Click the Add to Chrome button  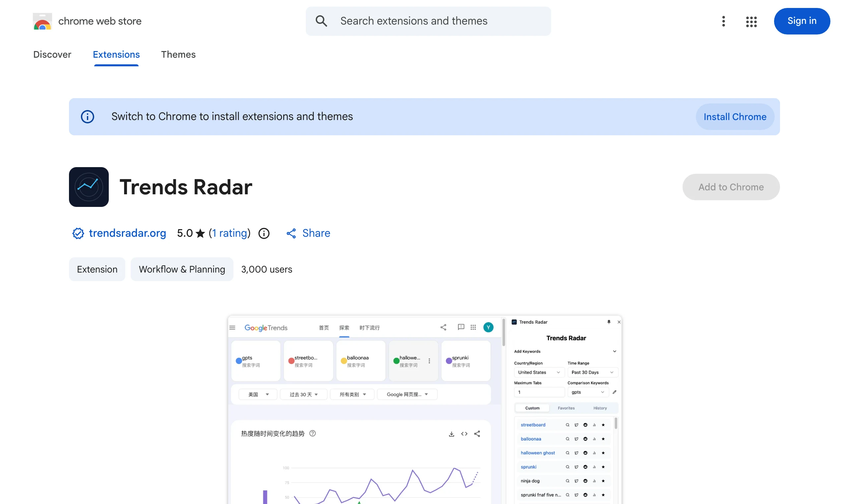pyautogui.click(x=731, y=187)
